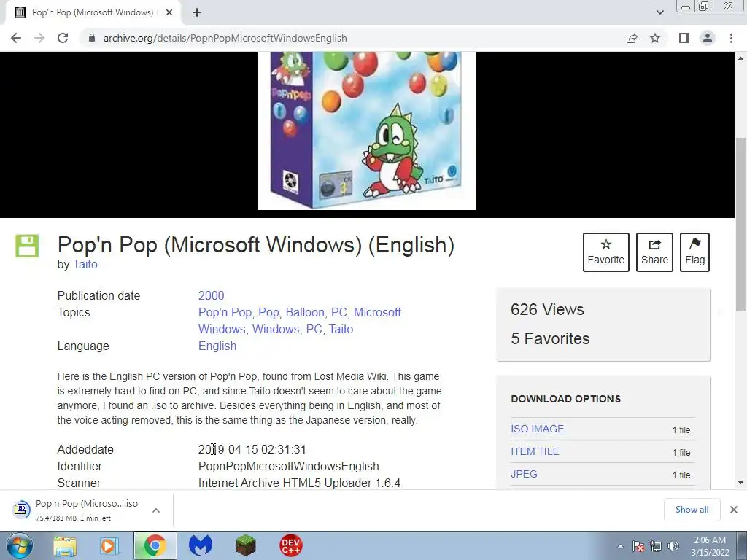Click the Chrome taskbar icon
This screenshot has height=560, width=747.
155,545
